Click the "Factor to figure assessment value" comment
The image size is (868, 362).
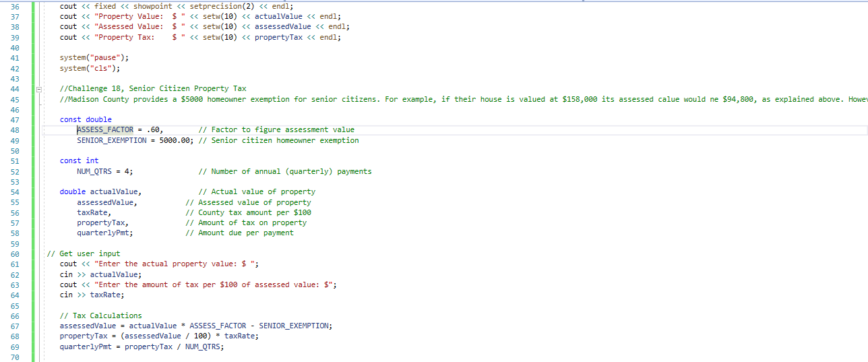pyautogui.click(x=277, y=129)
